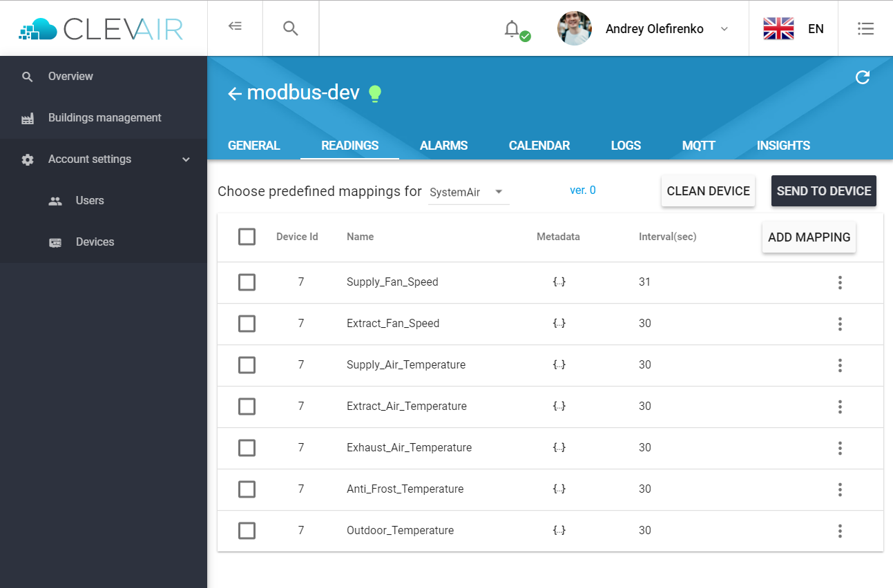This screenshot has width=893, height=588.
Task: Collapse the sidebar with the menu-fold icon
Action: [x=235, y=27]
